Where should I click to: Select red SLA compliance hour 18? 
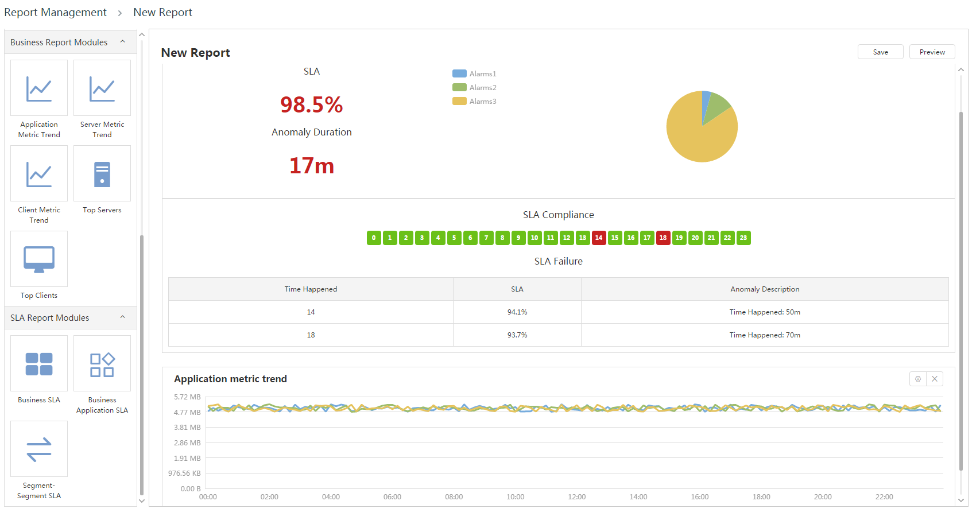[x=663, y=238]
